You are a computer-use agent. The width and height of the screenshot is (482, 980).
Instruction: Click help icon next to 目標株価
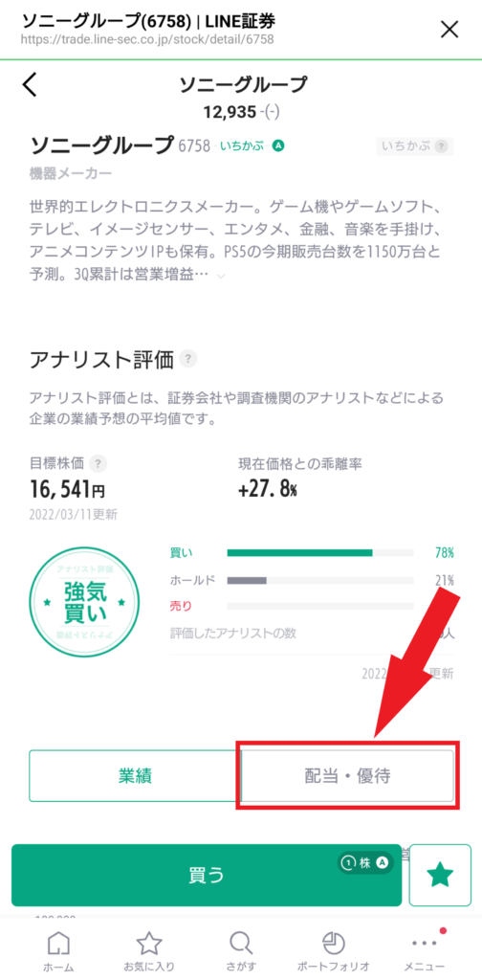coord(98,464)
